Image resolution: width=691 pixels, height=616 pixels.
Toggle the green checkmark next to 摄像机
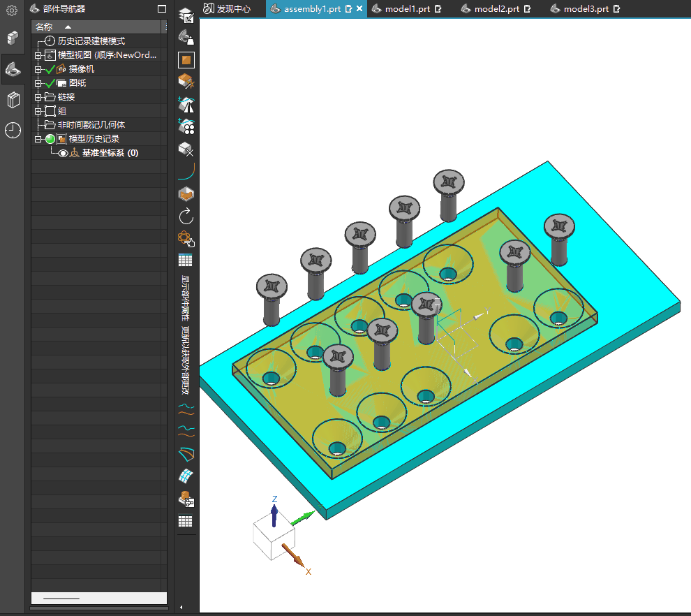click(50, 69)
